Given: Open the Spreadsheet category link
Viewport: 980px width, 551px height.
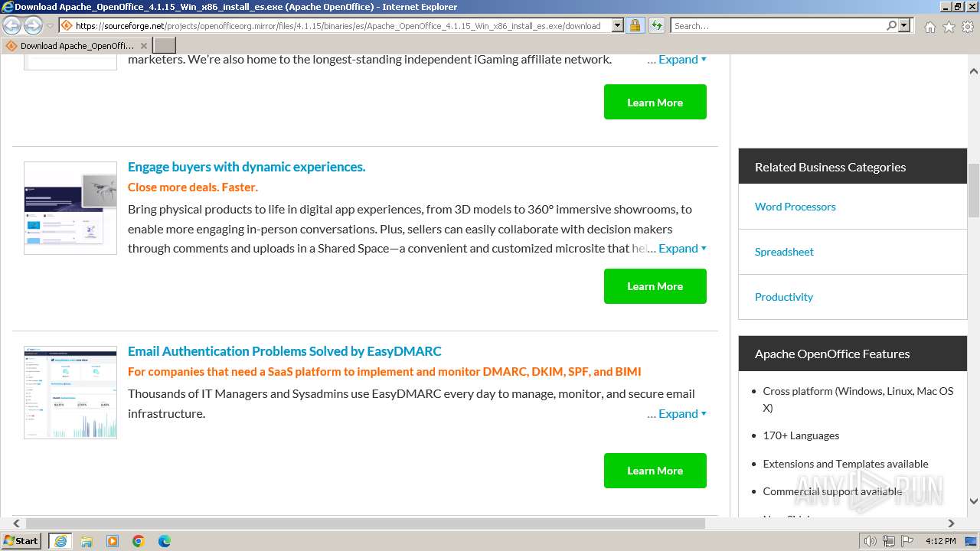Looking at the screenshot, I should [x=784, y=252].
